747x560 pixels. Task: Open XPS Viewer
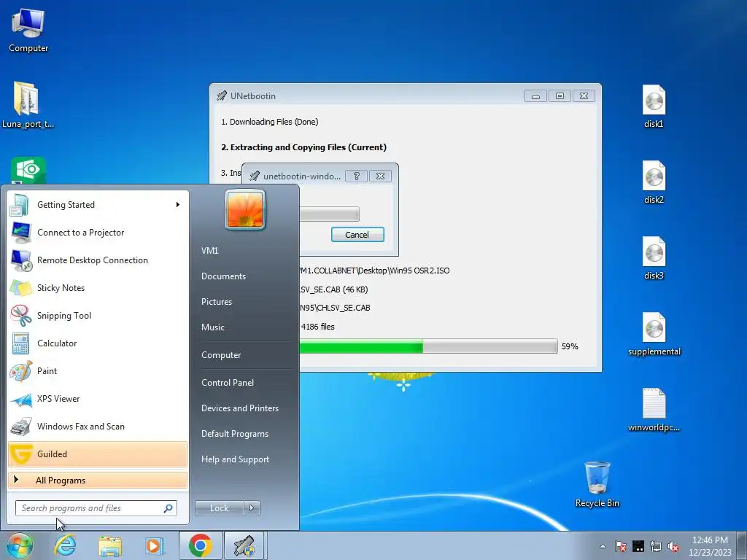[98, 399]
